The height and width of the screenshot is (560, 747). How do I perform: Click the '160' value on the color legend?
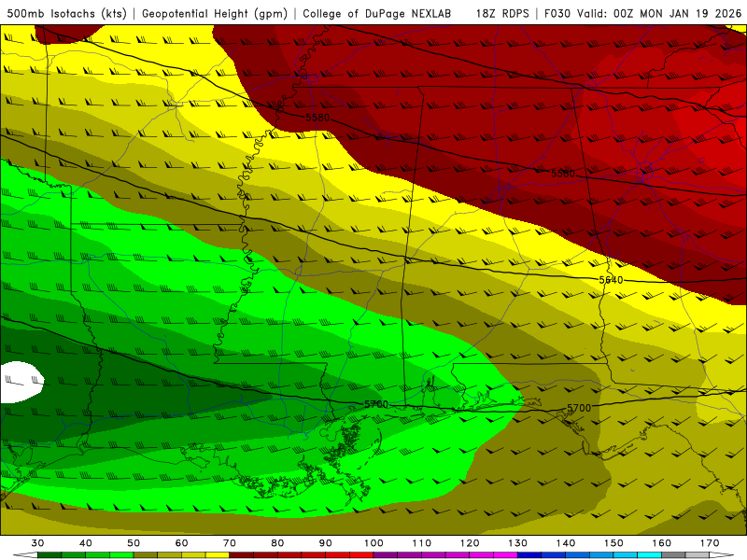(662, 543)
